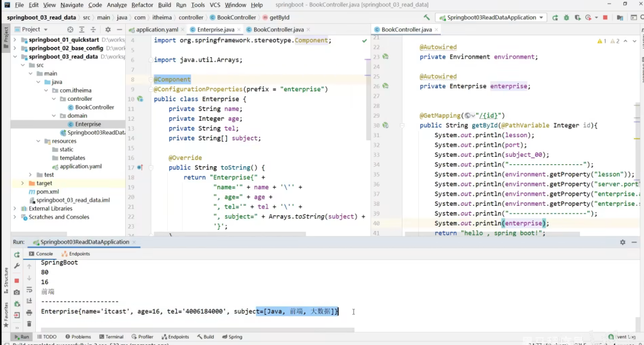Collapse all nodes in Project panel
Screen dimensions: 644x345
coord(94,30)
